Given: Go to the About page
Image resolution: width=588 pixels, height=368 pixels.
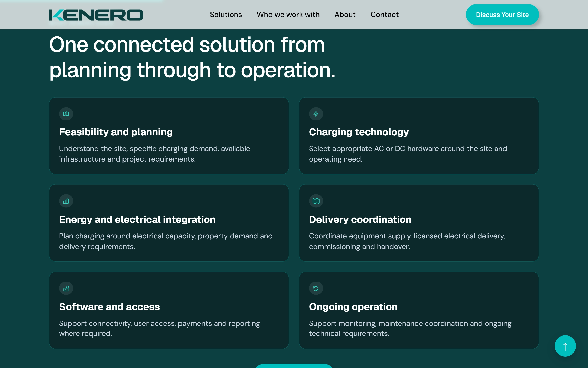Looking at the screenshot, I should [x=345, y=15].
